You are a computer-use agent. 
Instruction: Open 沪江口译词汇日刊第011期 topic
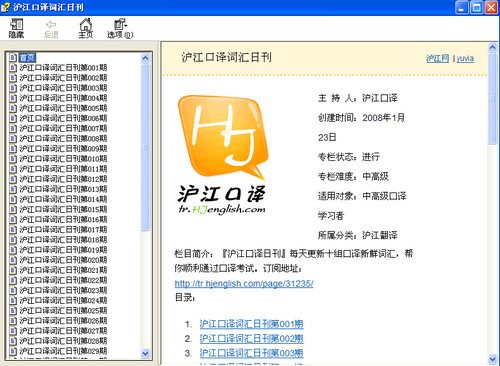tap(63, 169)
